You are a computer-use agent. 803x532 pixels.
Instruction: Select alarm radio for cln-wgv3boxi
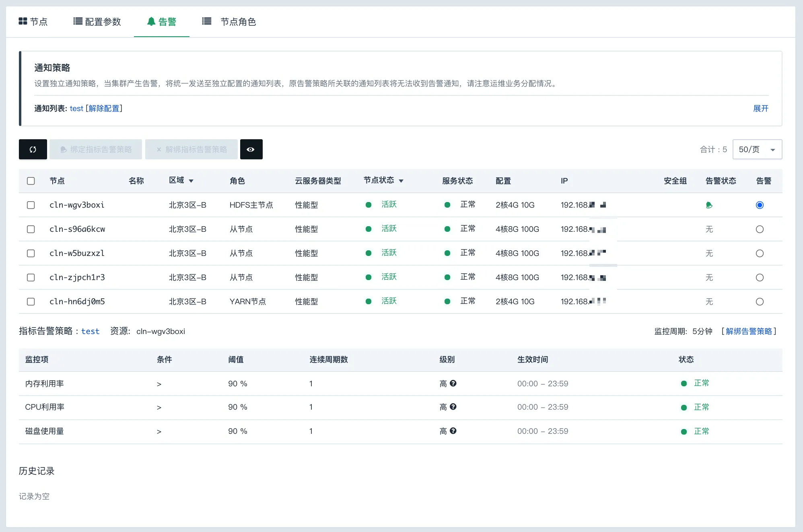(760, 205)
